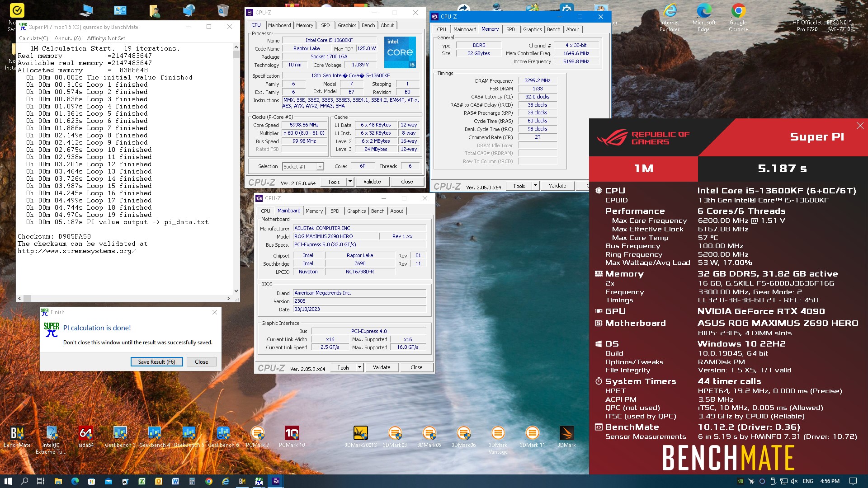Click Super PI icon in taskbar
868x488 pixels.
point(259,481)
